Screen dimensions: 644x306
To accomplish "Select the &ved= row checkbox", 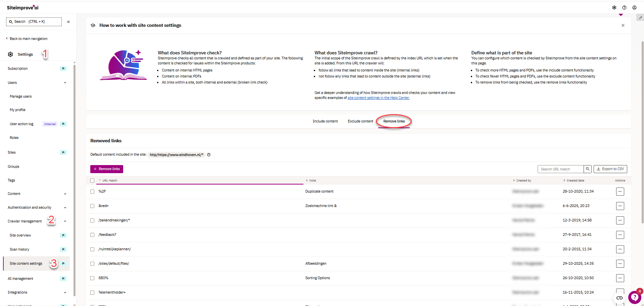I will (x=92, y=206).
